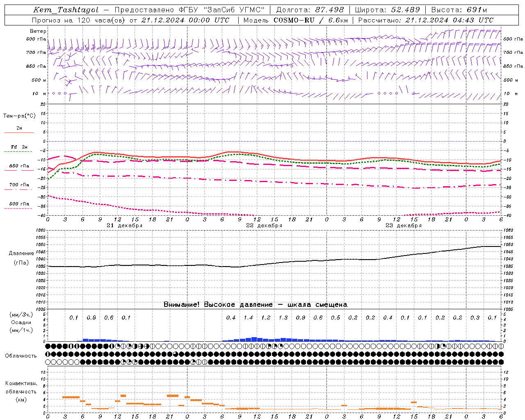The image size is (525, 420).
Task: Click the 1.2 precipitation value
Action: pos(266,318)
